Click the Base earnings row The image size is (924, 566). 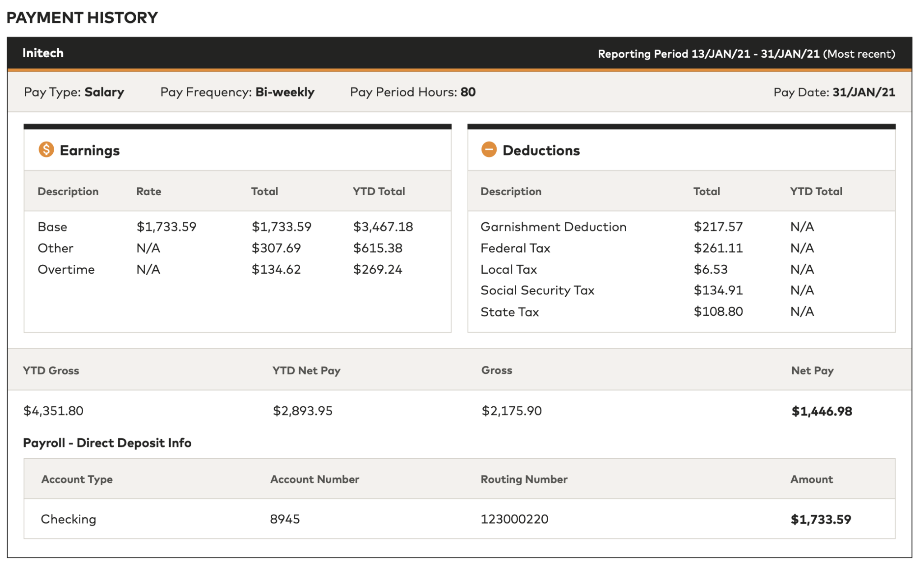52,226
